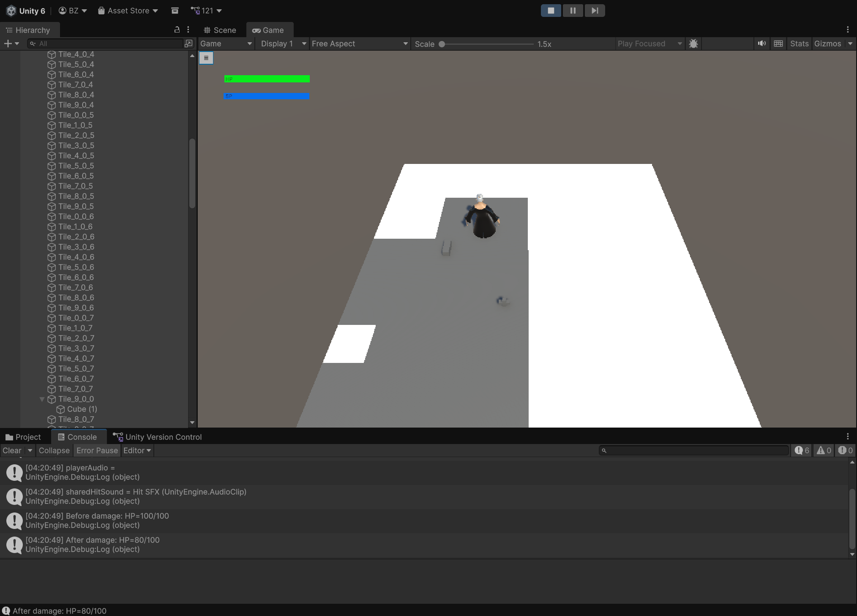Viewport: 857px width, 616px height.
Task: Click the overlay menu button in Game view
Action: pyautogui.click(x=206, y=58)
